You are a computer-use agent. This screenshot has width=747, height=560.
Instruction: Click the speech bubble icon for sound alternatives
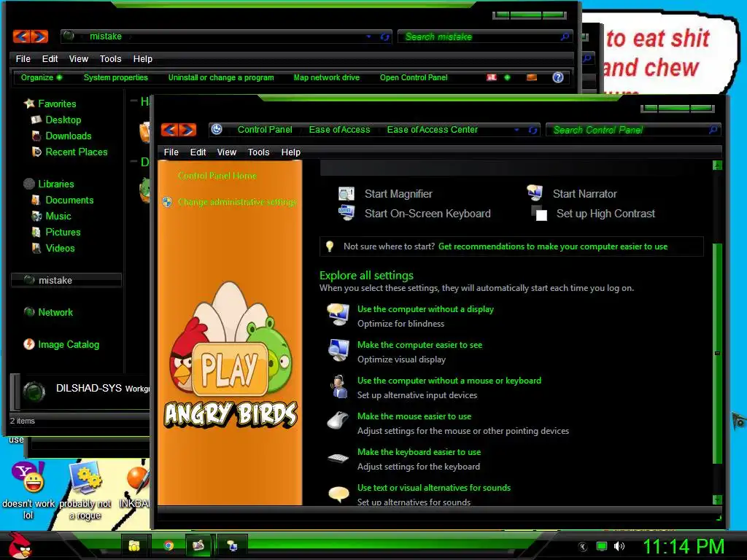pos(338,494)
